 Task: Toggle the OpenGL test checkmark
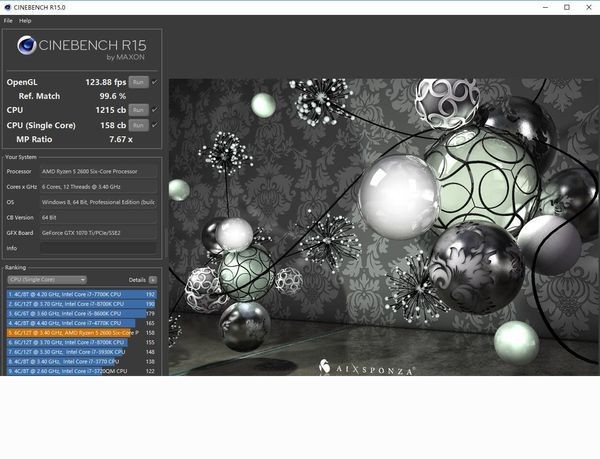pyautogui.click(x=155, y=82)
